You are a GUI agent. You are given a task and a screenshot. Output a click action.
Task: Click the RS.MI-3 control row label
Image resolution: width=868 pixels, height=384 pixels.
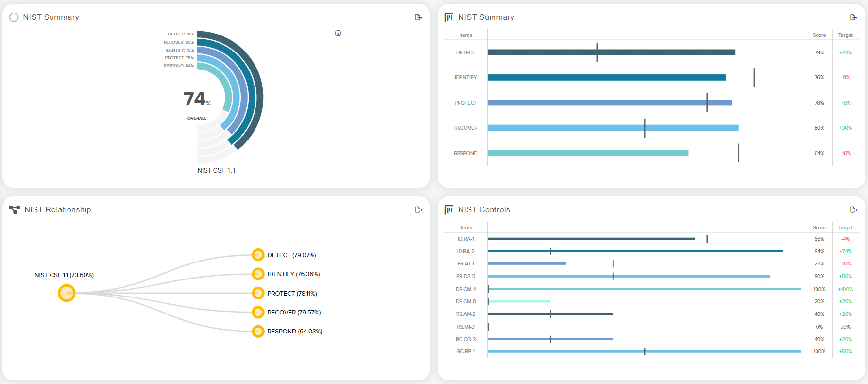coord(465,327)
